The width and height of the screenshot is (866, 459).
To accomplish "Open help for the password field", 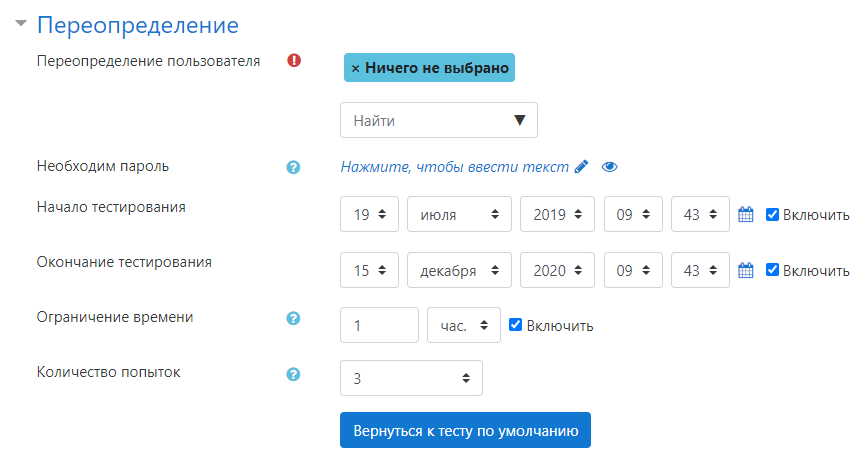I will tap(294, 167).
